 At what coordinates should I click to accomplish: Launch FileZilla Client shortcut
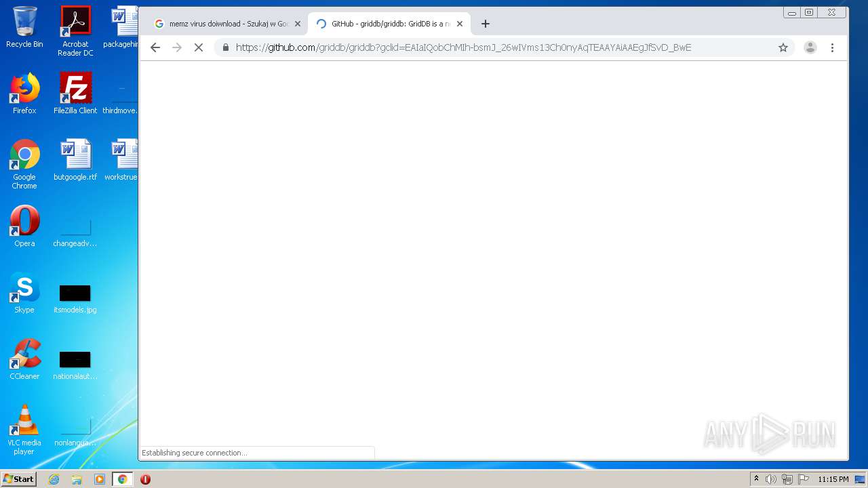pyautogui.click(x=75, y=94)
